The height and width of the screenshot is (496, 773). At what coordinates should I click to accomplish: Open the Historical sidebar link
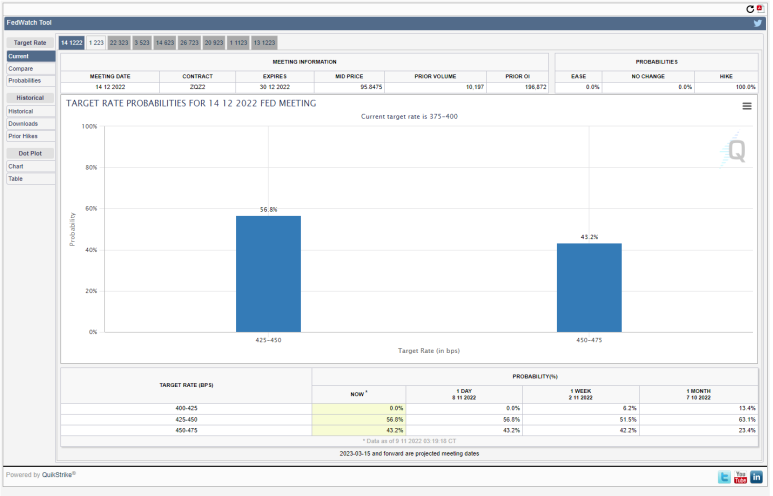(x=31, y=111)
